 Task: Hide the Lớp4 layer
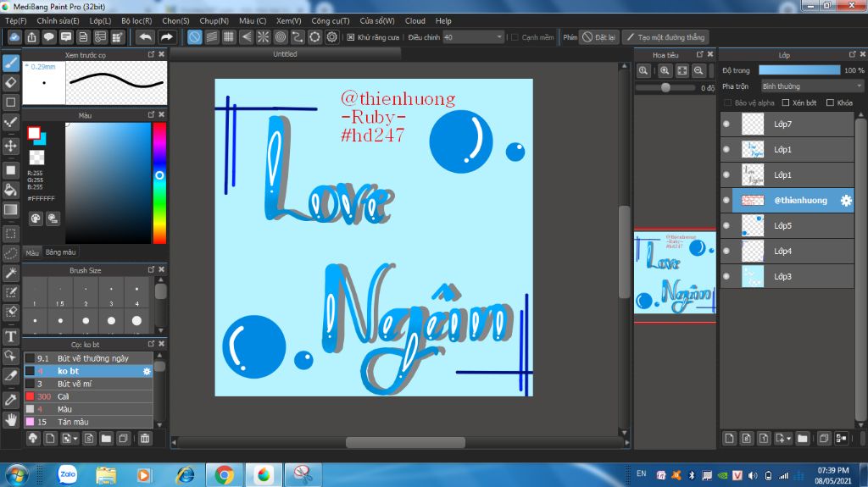726,252
